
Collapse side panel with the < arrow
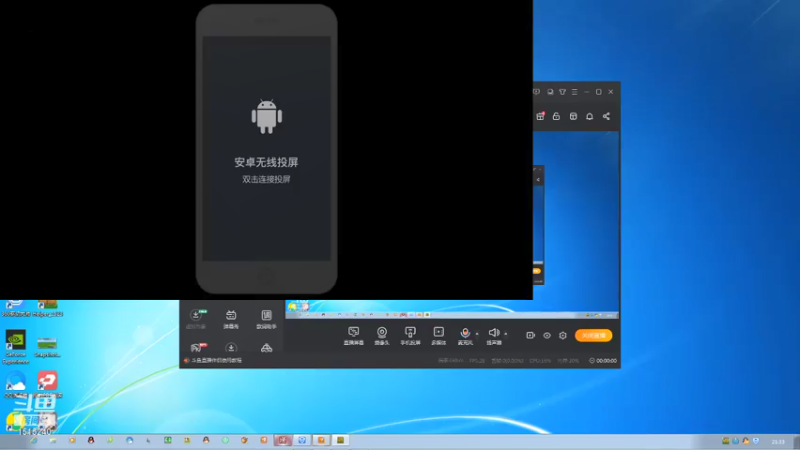pyautogui.click(x=538, y=180)
